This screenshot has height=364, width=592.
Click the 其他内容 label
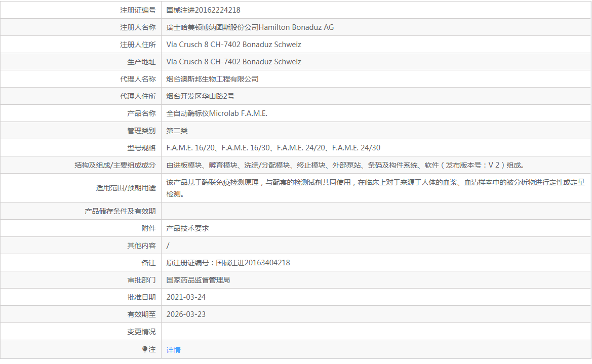coord(142,246)
